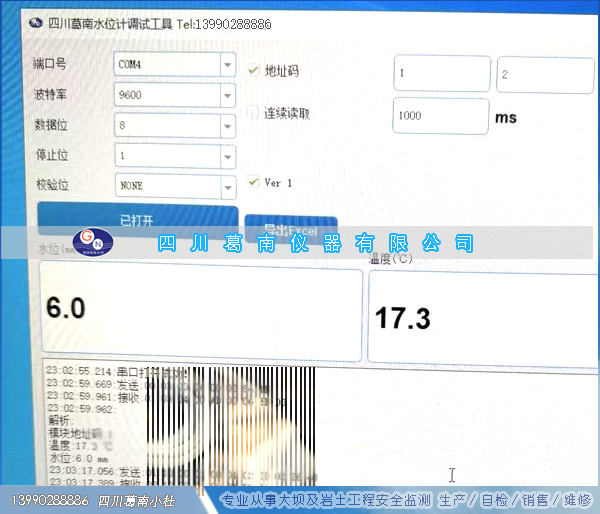Open the 数据位 dropdown arrow
The width and height of the screenshot is (600, 514).
(x=228, y=126)
